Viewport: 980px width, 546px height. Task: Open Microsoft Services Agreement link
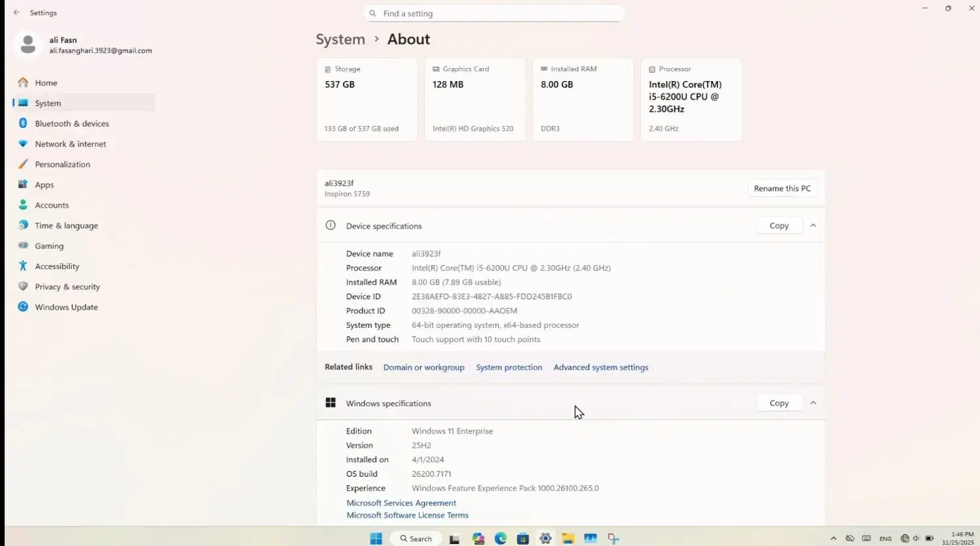coord(401,503)
